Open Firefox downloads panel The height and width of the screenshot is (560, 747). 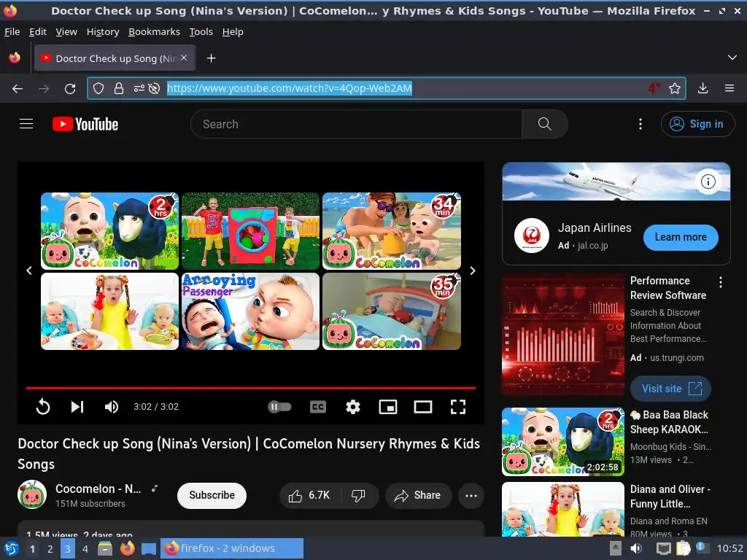(x=703, y=88)
